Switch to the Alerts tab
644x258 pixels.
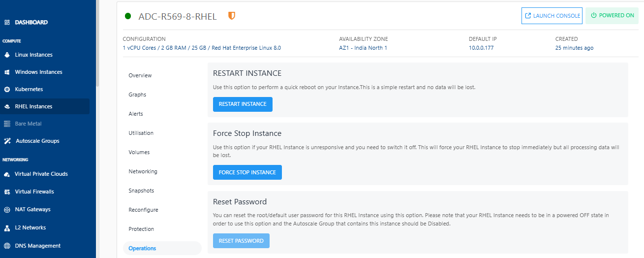tap(136, 114)
